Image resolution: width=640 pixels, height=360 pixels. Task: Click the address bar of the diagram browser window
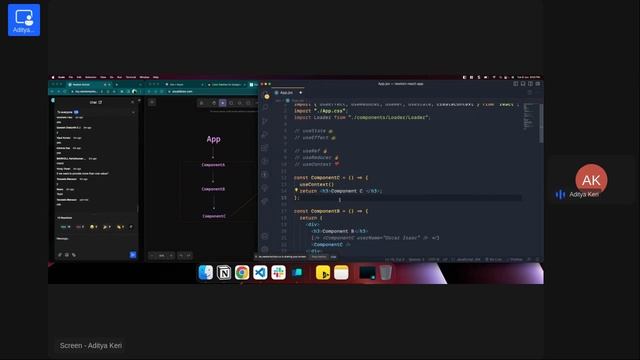[x=210, y=91]
